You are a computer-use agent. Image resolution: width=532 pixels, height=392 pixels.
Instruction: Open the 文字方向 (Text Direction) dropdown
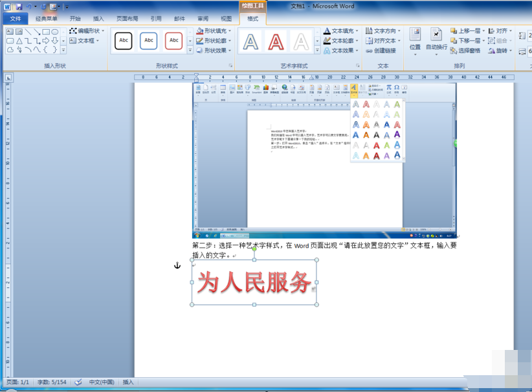383,31
